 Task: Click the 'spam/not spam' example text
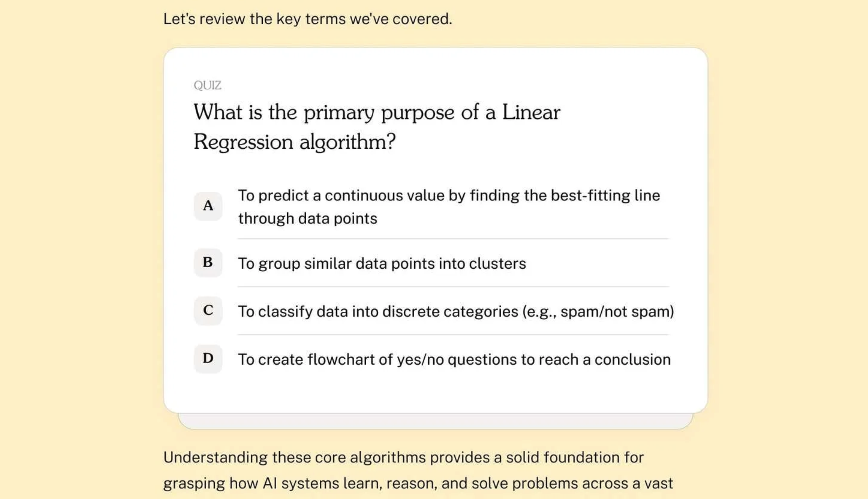pos(615,311)
